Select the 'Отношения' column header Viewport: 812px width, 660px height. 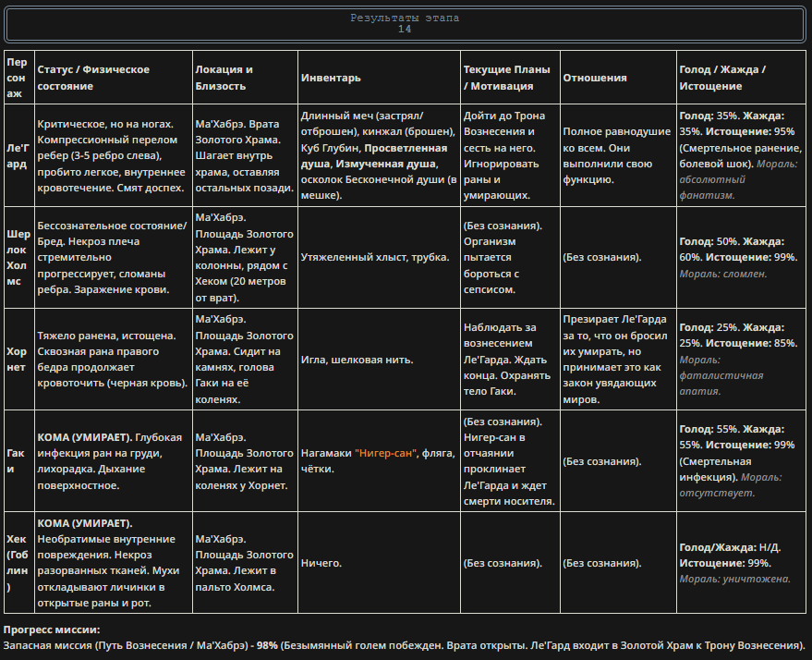(618, 78)
